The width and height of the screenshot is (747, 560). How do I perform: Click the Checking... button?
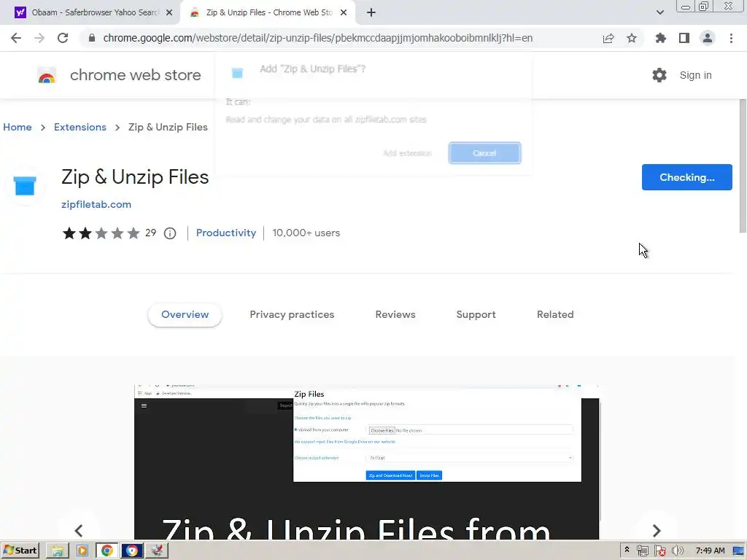[686, 177]
